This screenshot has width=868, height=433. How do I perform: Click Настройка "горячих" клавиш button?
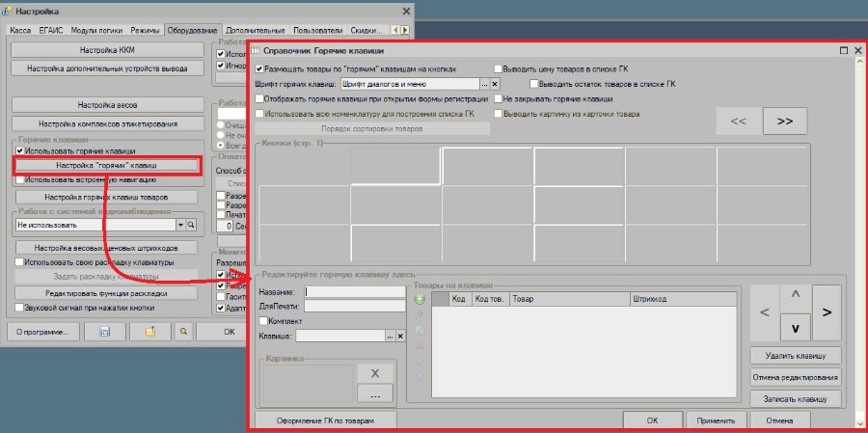pyautogui.click(x=106, y=165)
